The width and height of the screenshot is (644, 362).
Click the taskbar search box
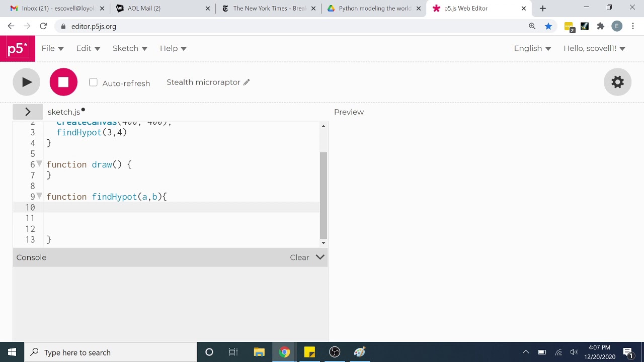(x=111, y=352)
